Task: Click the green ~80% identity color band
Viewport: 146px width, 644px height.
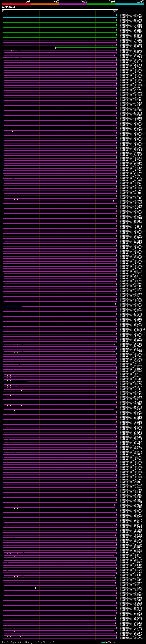Action: click(101, 4)
